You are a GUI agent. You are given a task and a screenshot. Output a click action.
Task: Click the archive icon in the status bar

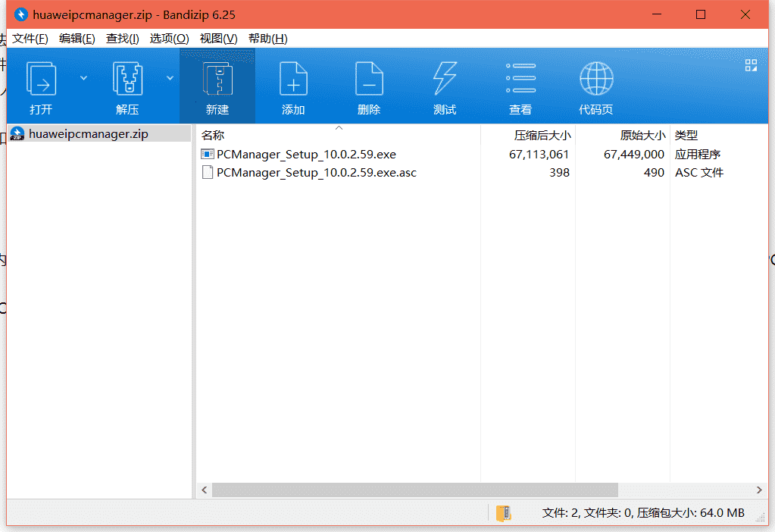(503, 513)
